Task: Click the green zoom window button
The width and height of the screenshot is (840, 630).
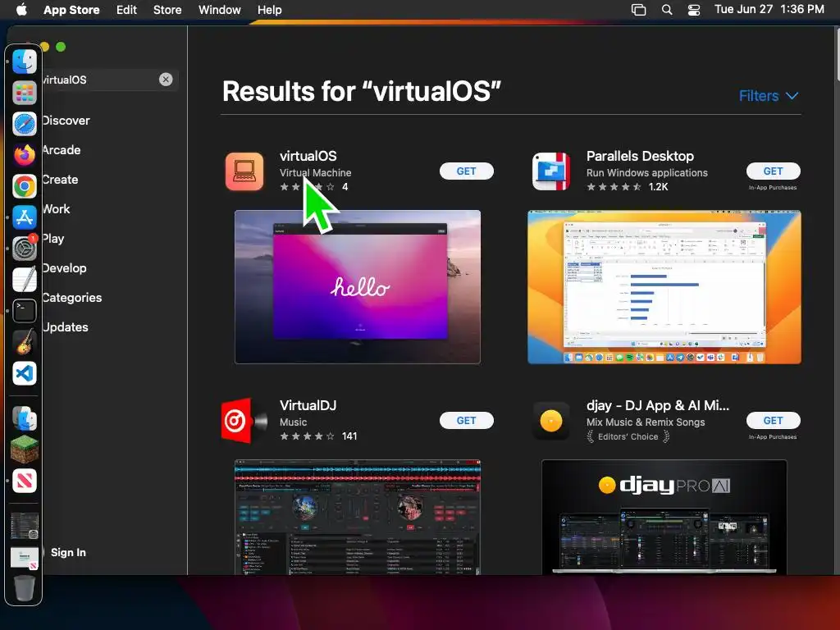Action: tap(61, 47)
